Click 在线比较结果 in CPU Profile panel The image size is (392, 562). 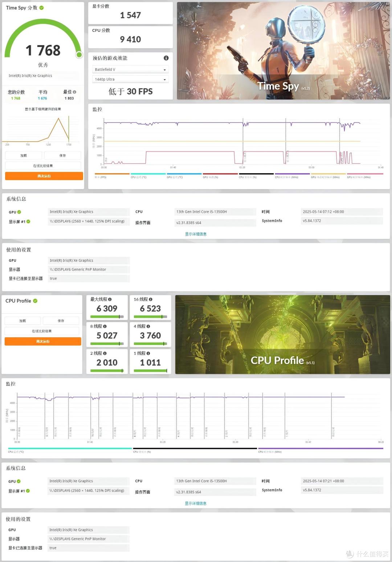(x=42, y=331)
